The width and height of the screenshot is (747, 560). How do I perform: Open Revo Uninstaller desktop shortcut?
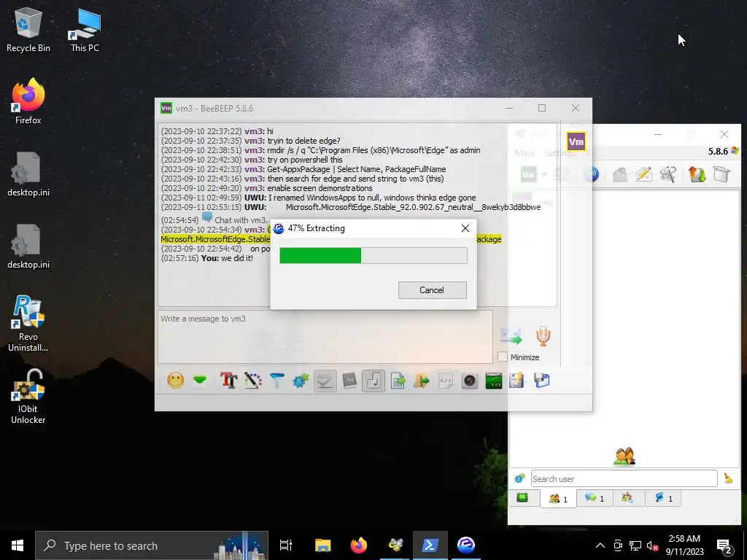click(28, 324)
